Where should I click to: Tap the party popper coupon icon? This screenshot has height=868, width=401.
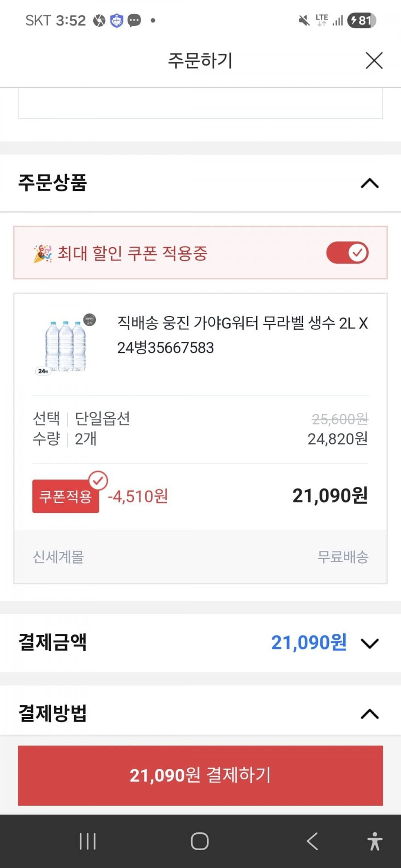[42, 253]
